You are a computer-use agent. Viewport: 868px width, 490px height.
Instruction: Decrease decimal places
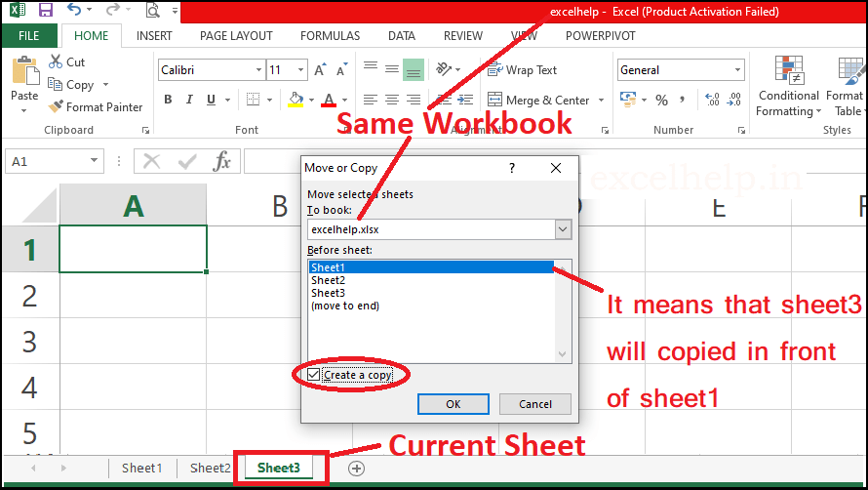(x=734, y=100)
